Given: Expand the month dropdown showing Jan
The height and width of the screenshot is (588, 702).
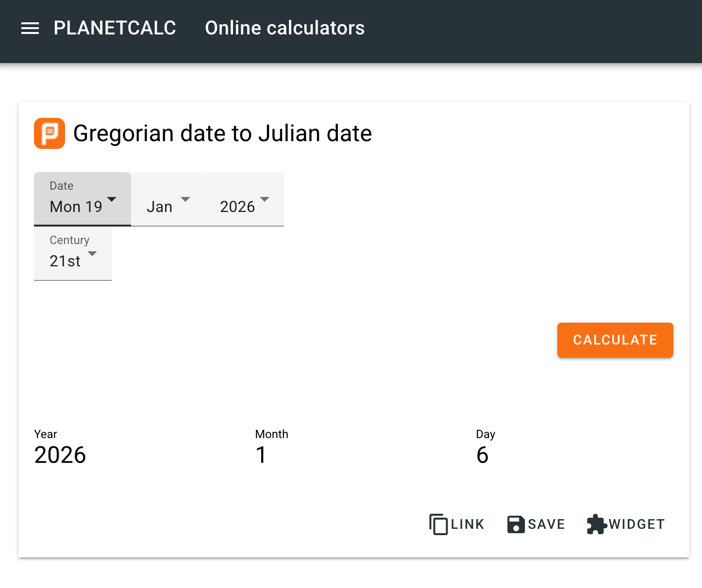Looking at the screenshot, I should coord(168,199).
